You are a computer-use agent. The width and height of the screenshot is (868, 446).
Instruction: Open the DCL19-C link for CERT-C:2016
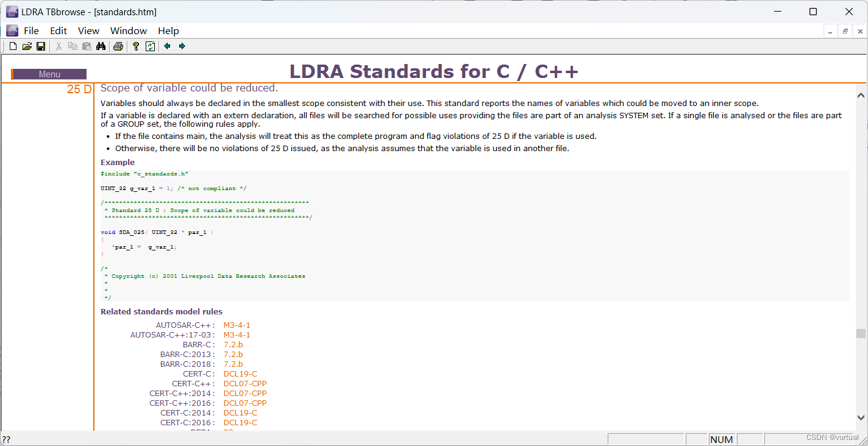coord(240,423)
